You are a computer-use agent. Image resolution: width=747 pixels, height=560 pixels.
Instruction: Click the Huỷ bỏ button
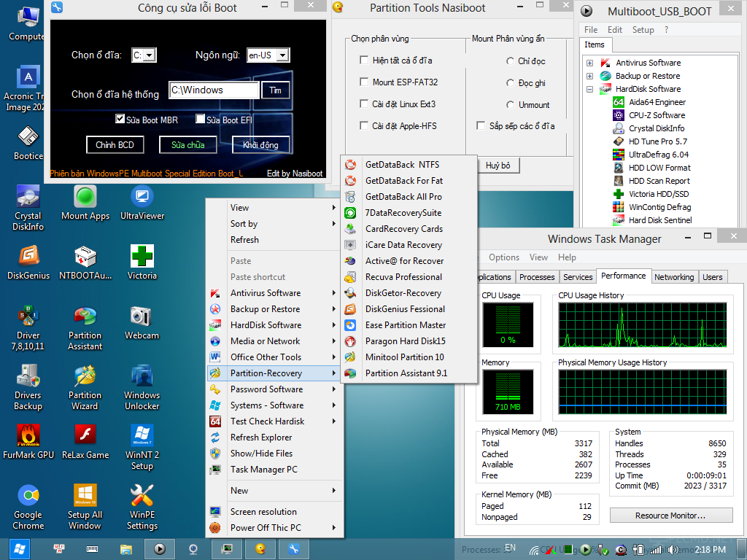click(498, 166)
